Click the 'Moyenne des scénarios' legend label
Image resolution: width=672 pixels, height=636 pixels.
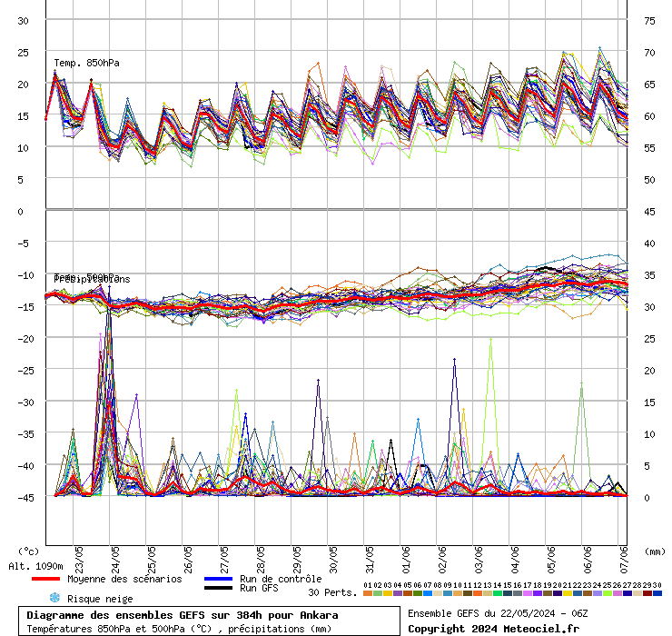coord(124,579)
